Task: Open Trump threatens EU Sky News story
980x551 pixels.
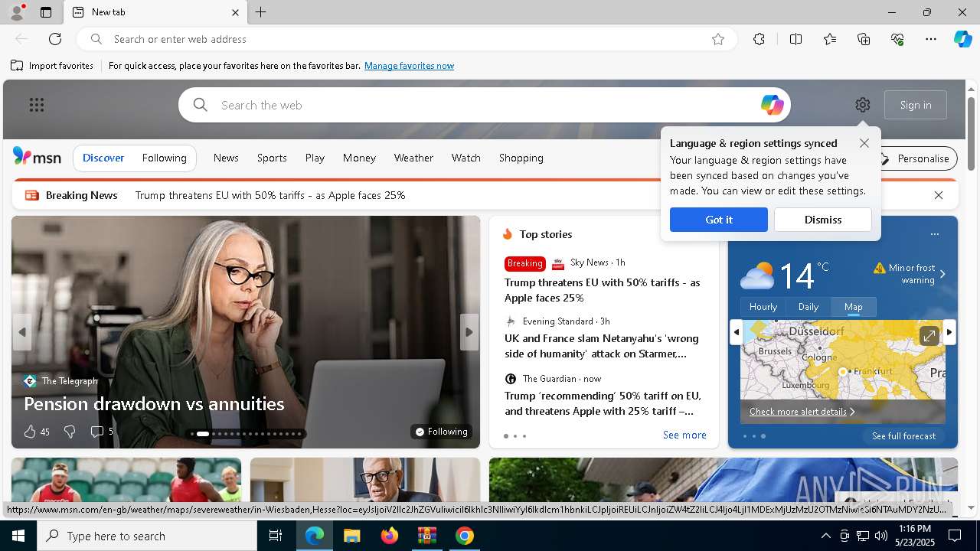Action: click(x=603, y=290)
